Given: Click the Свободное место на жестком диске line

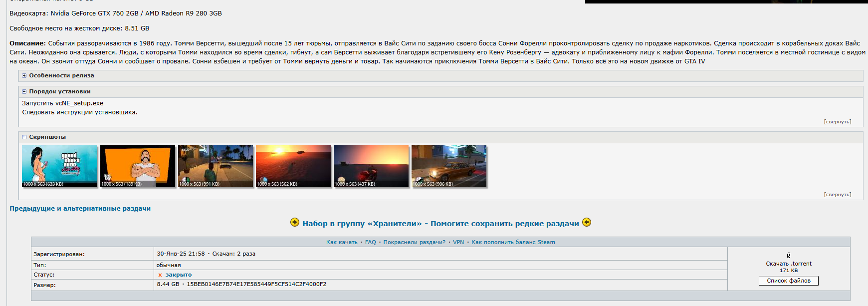Looking at the screenshot, I should (x=79, y=28).
